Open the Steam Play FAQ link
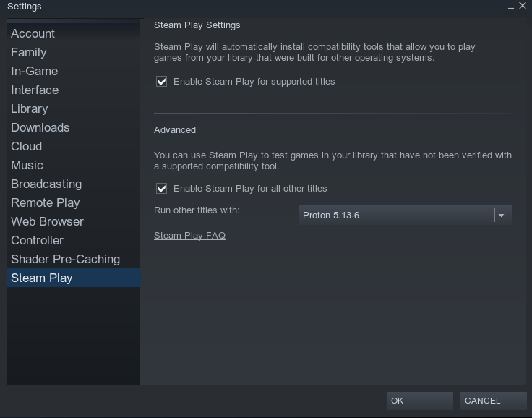The height and width of the screenshot is (418, 532). point(189,236)
